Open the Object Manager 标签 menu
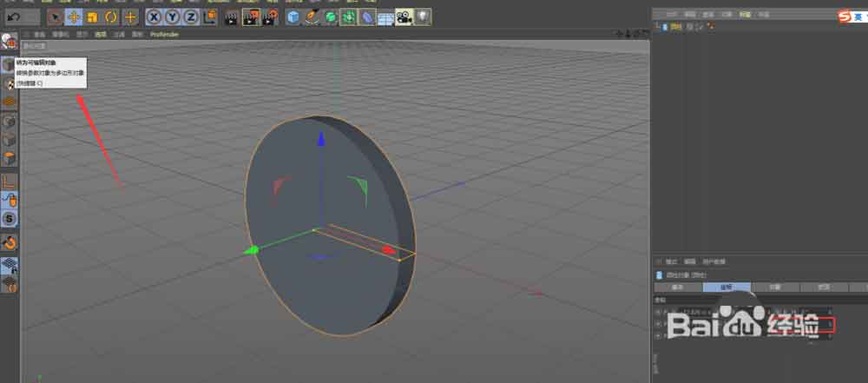 [745, 15]
